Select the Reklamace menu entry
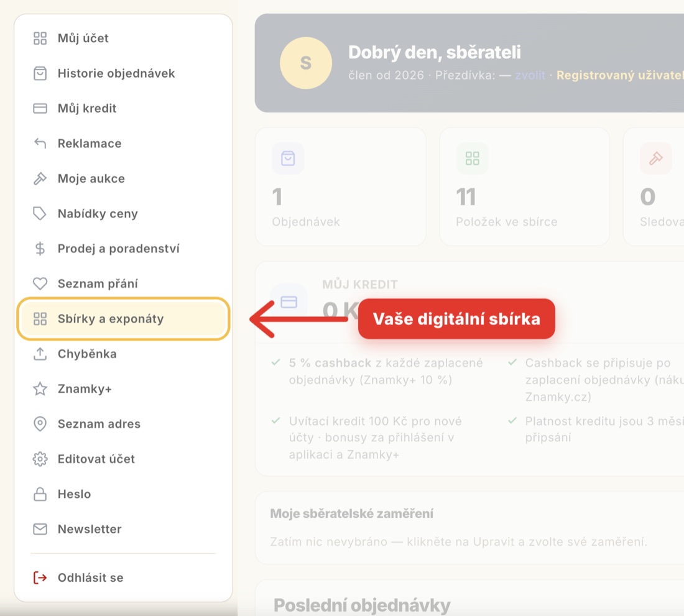 123,144
